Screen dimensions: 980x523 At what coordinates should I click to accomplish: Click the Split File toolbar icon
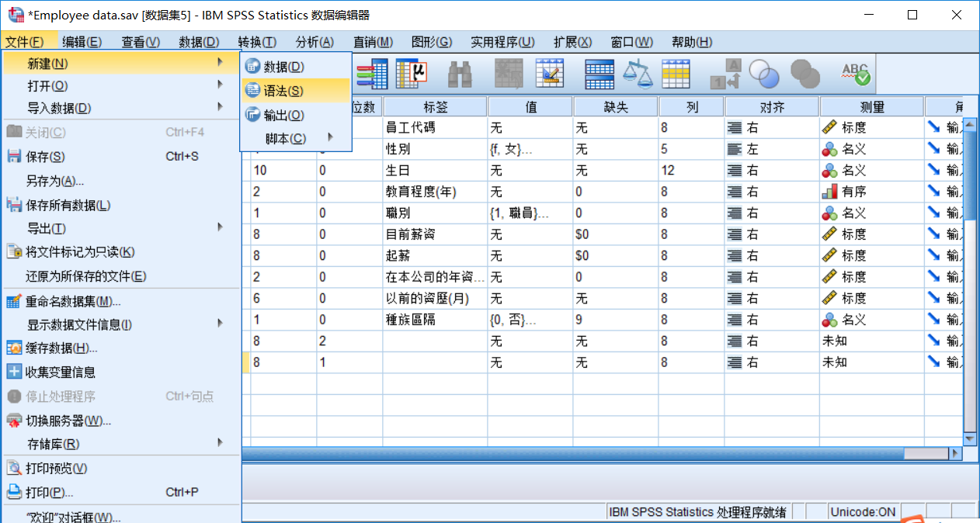(599, 74)
